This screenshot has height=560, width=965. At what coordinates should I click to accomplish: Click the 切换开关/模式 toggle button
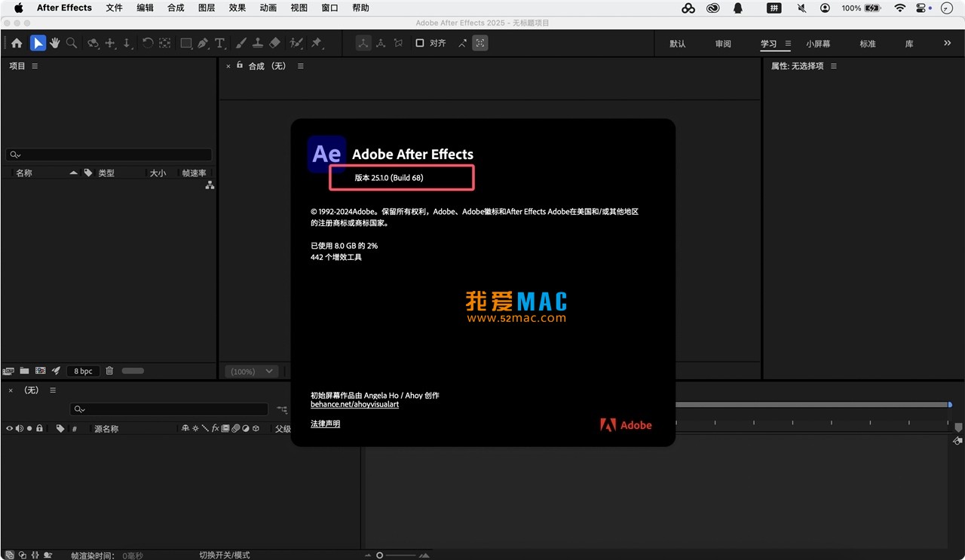point(225,555)
